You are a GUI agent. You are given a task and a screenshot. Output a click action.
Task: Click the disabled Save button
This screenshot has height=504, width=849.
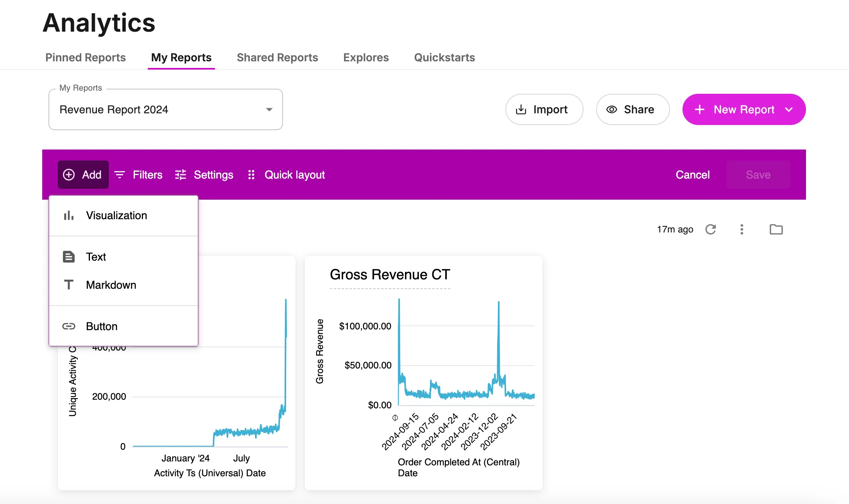[758, 175]
